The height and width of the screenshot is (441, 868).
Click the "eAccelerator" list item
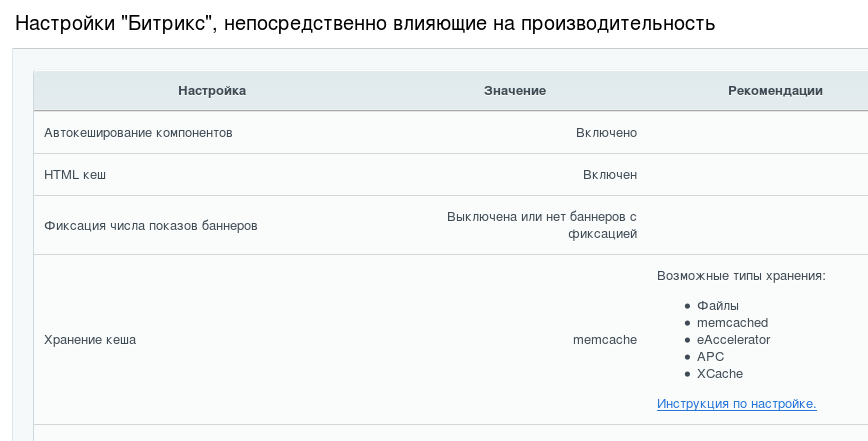(x=733, y=340)
